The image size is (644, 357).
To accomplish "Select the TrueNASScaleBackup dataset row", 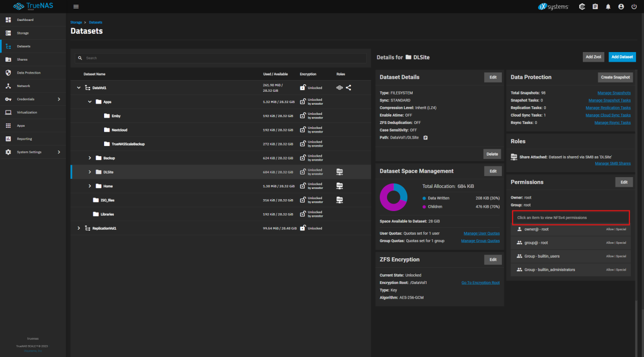I will click(x=221, y=144).
